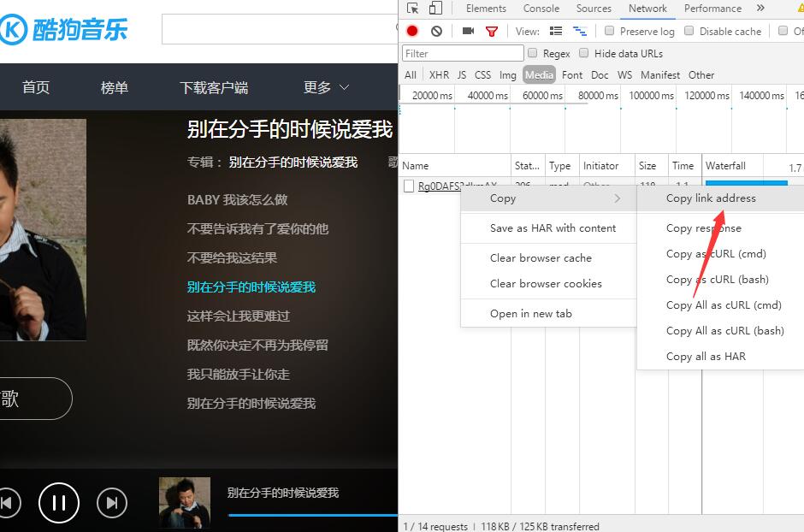Choose Copy link address from menu
804x532 pixels.
coord(712,198)
